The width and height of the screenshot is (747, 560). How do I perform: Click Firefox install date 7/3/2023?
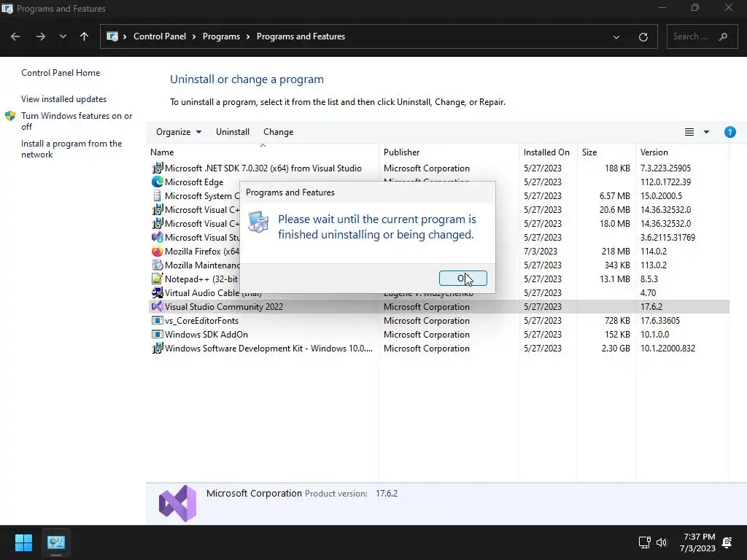(541, 251)
